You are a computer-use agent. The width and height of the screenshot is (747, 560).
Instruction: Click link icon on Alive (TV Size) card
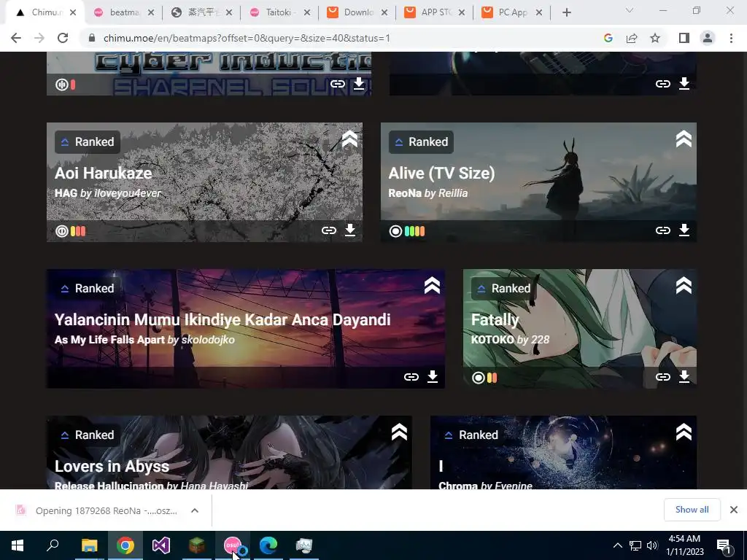click(x=662, y=230)
